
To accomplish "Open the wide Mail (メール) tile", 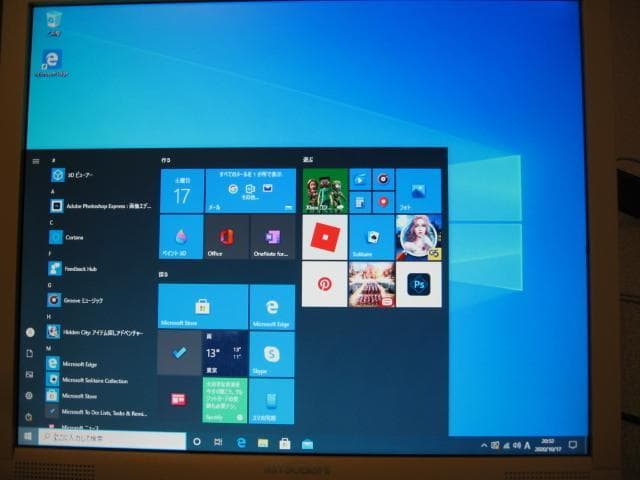I will point(251,191).
